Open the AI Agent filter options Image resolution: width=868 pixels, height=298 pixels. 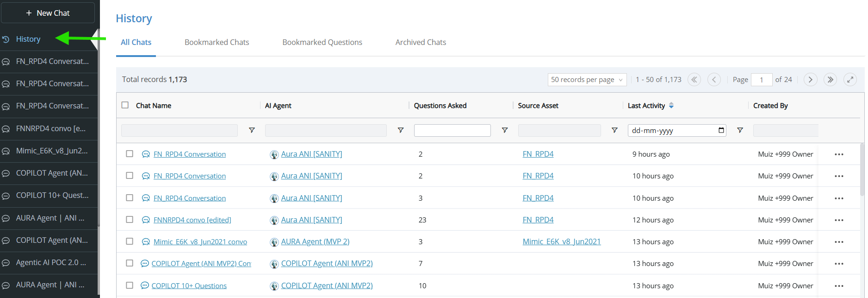pyautogui.click(x=401, y=131)
